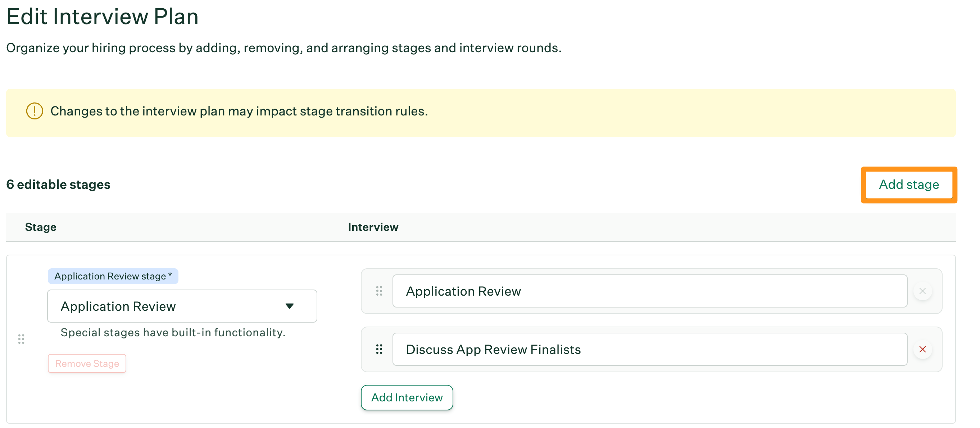
Task: Click the Stage column header
Action: tap(41, 227)
